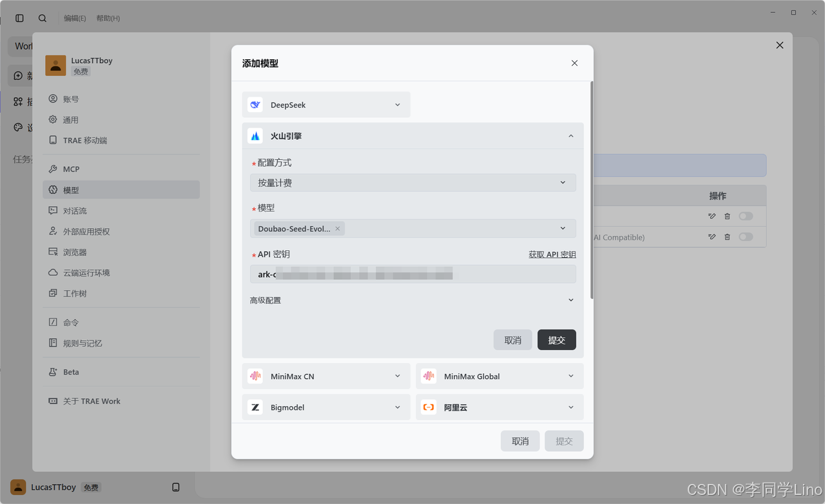Click the LucasTTboy username in the bottom bar
Screen dimensions: 825x504
point(53,487)
